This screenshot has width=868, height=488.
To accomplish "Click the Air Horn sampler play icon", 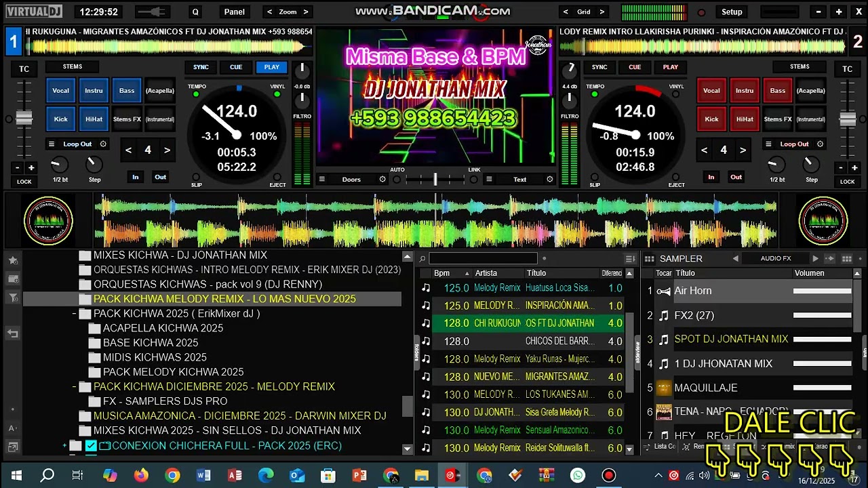I will pos(664,291).
